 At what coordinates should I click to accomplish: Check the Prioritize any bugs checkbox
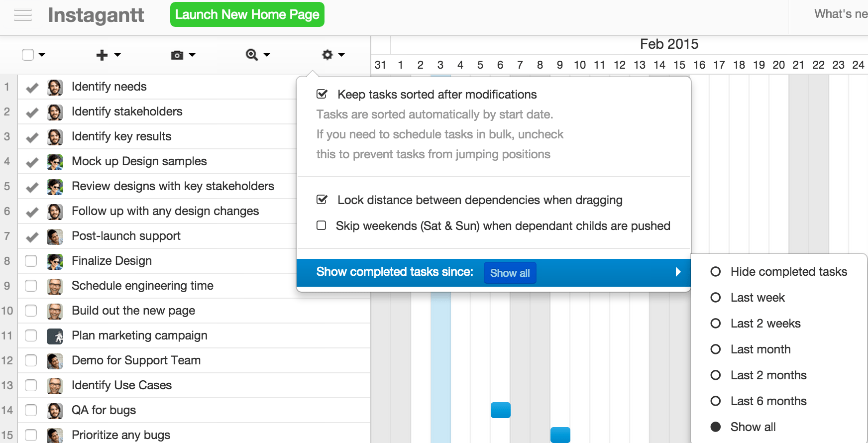(x=31, y=435)
